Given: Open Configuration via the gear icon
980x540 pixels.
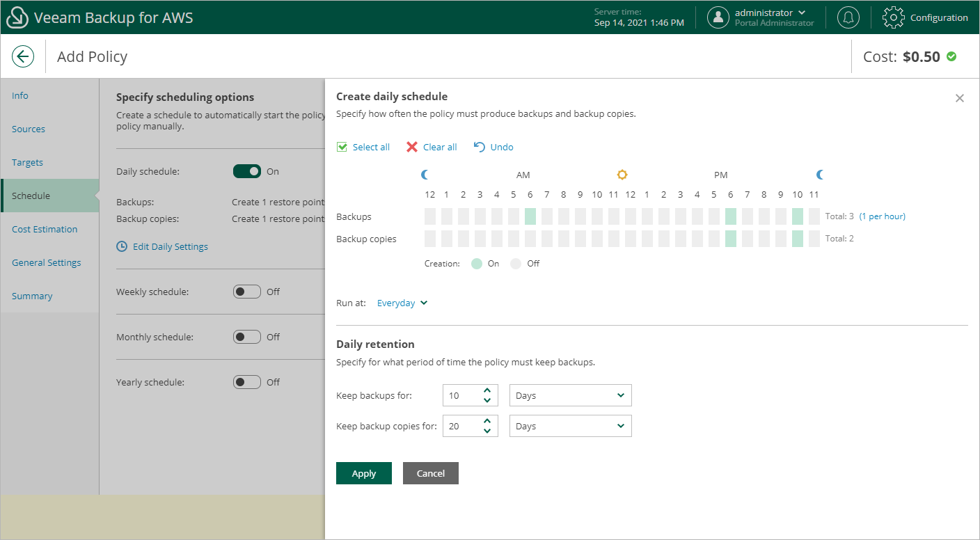Looking at the screenshot, I should (x=894, y=17).
